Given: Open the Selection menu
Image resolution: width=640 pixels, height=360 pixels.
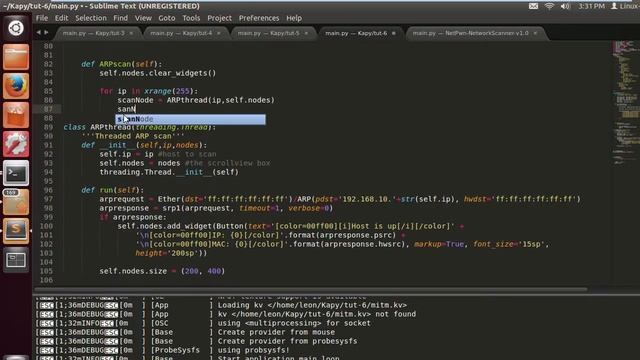Looking at the screenshot, I should pyautogui.click(x=91, y=18).
